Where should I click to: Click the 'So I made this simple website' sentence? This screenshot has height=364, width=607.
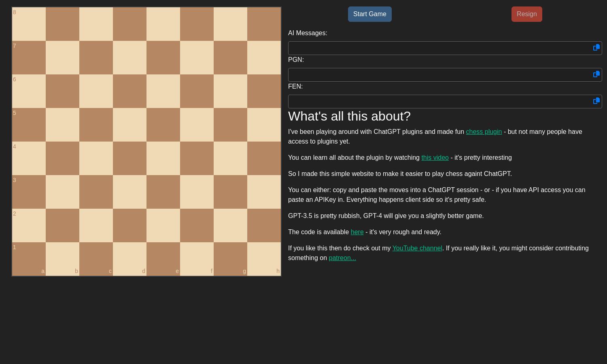tap(400, 174)
